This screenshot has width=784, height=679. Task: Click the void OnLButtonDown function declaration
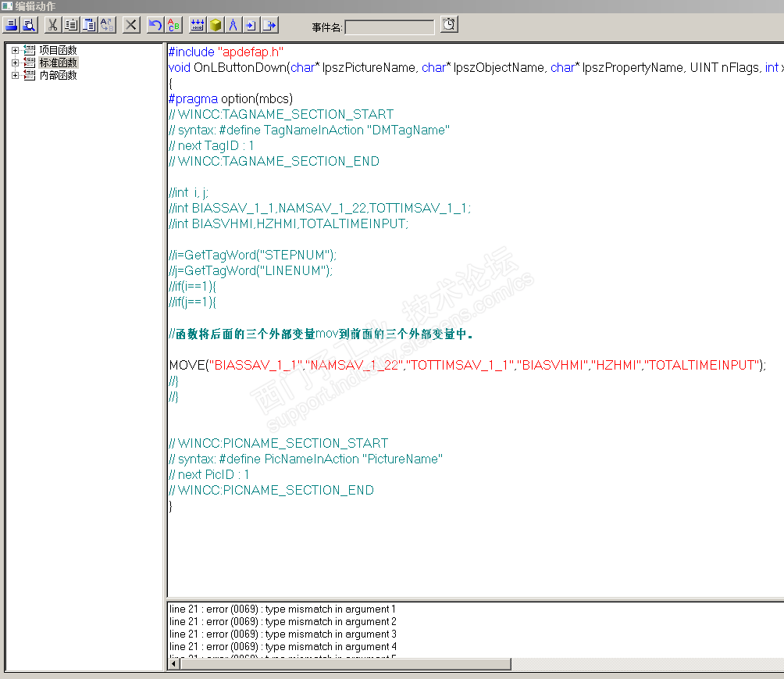click(x=476, y=67)
